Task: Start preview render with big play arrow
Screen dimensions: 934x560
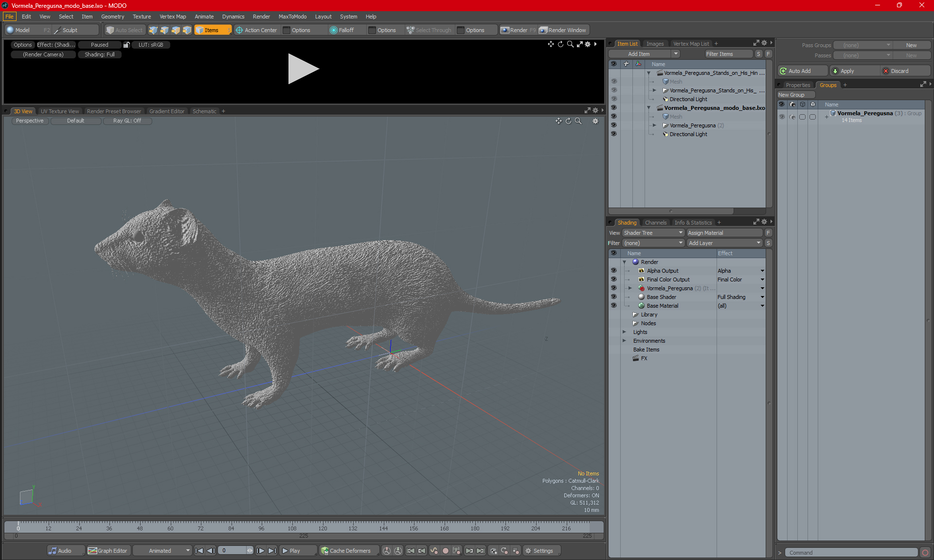Action: [303, 69]
